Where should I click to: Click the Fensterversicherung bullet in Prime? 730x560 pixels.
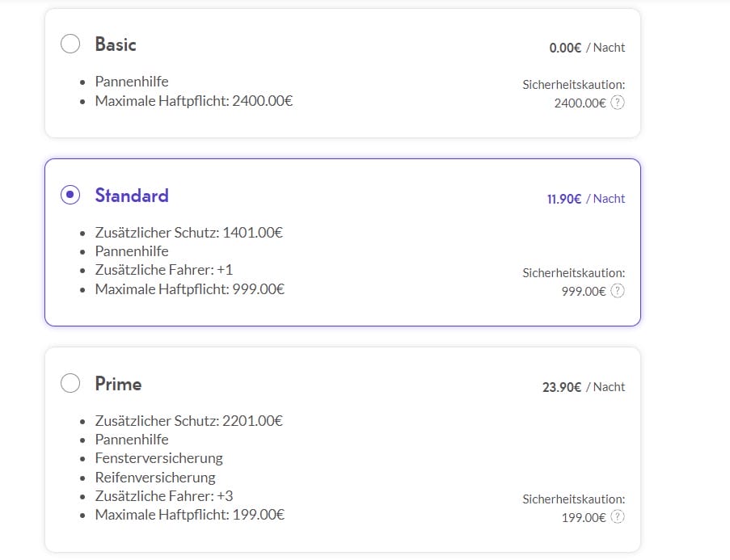coord(158,458)
